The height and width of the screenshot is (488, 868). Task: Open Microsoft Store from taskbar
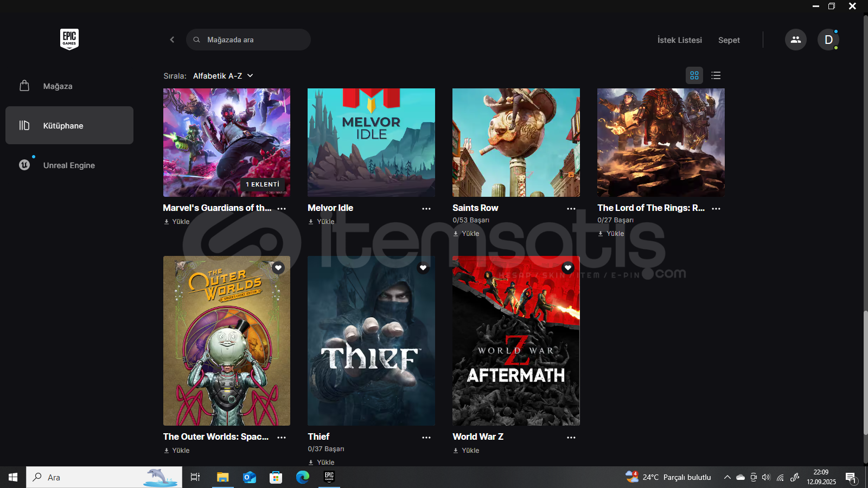tap(276, 477)
